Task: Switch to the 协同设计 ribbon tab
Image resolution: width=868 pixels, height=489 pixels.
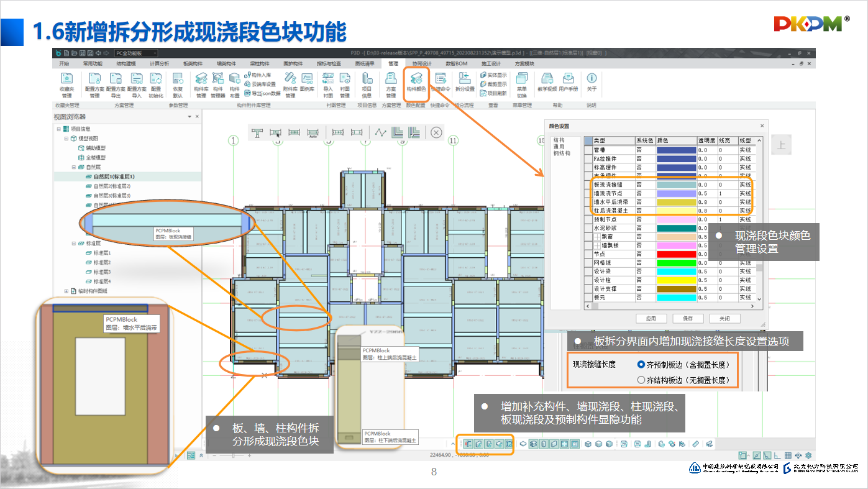Action: [x=423, y=63]
